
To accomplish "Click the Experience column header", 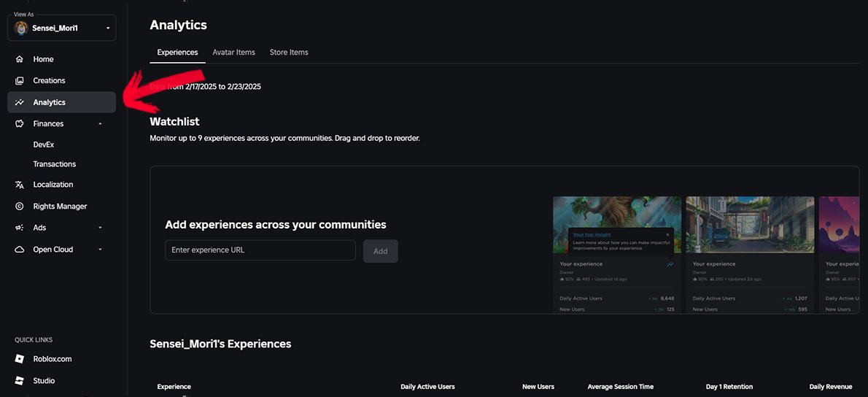I will click(174, 387).
